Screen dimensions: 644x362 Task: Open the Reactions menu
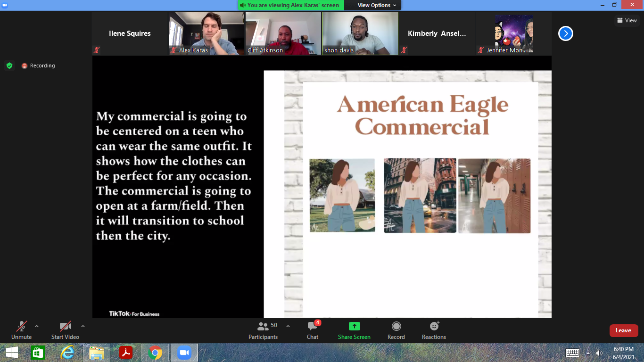coord(434,330)
